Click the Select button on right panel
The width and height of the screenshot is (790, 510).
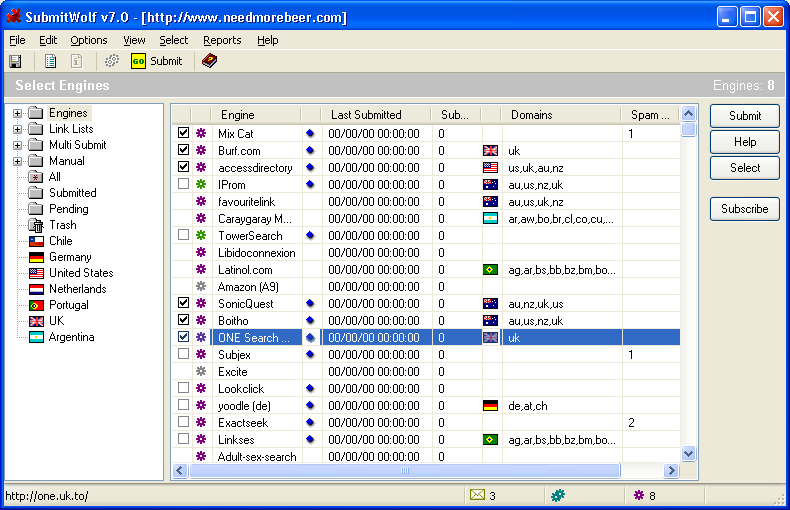click(745, 168)
